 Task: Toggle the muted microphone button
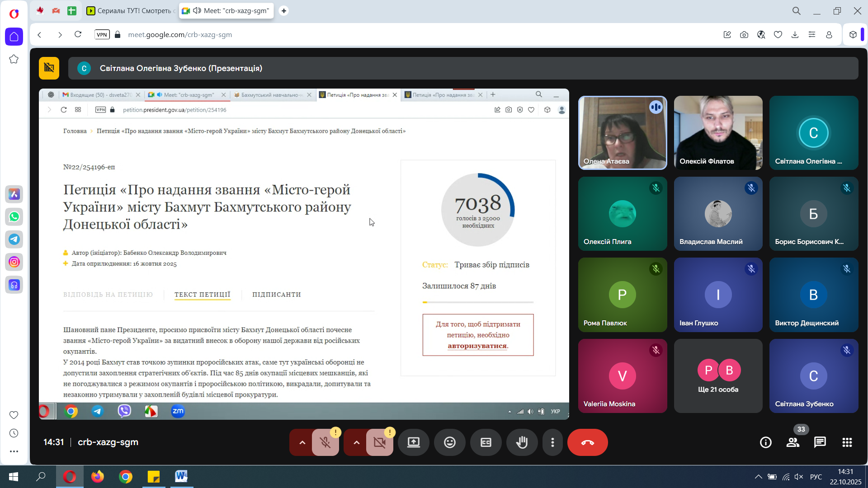[325, 442]
